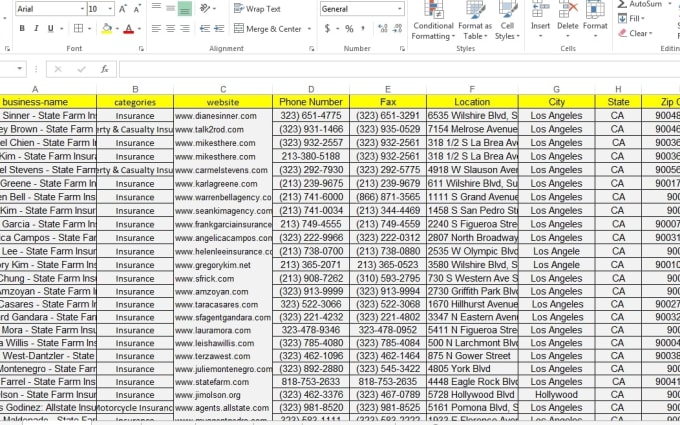
Task: Select fax cell (866) 871-3565
Action: tap(388, 197)
